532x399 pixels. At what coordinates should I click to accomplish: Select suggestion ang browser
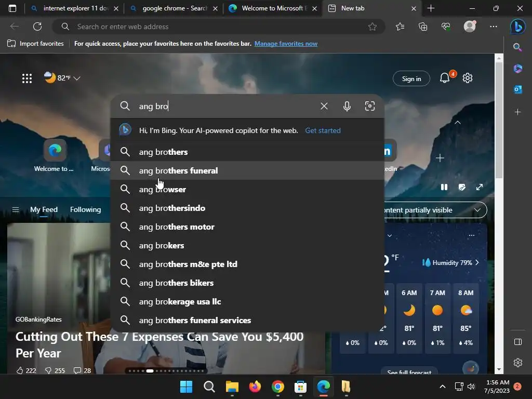[x=247, y=189]
